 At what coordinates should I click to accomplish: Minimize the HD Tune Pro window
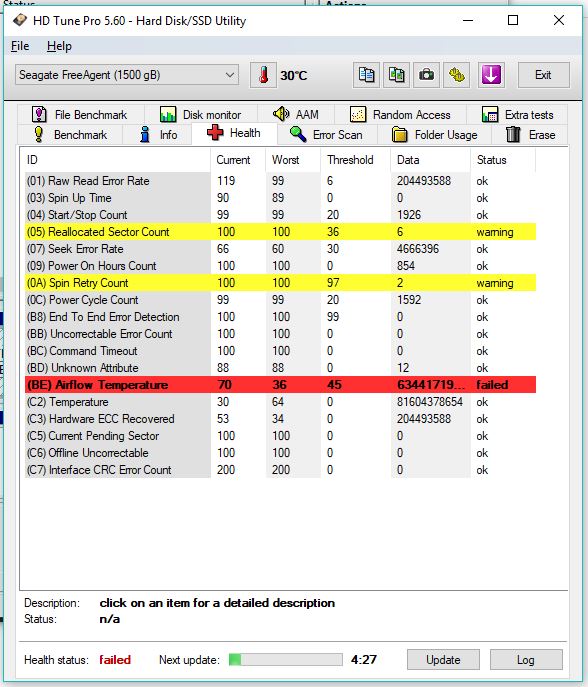point(468,20)
